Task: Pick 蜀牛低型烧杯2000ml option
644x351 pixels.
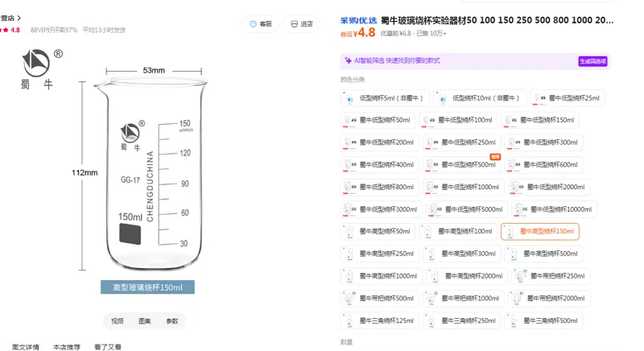Action: [549, 187]
